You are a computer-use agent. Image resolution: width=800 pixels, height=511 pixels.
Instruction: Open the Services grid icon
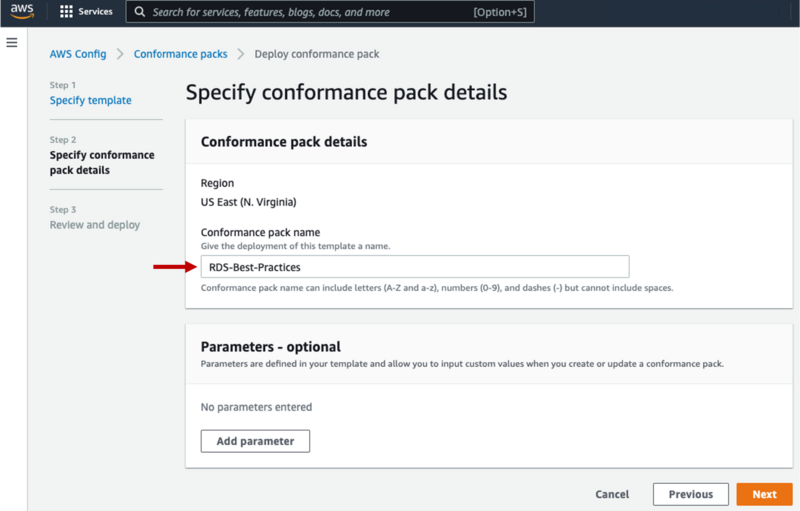point(66,12)
